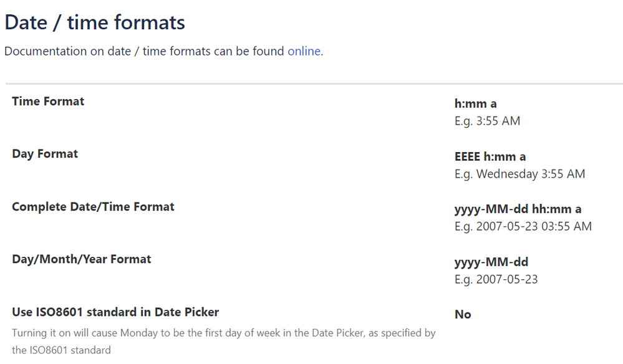Select the 'h:mm a' time format value
The image size is (623, 364).
click(475, 104)
